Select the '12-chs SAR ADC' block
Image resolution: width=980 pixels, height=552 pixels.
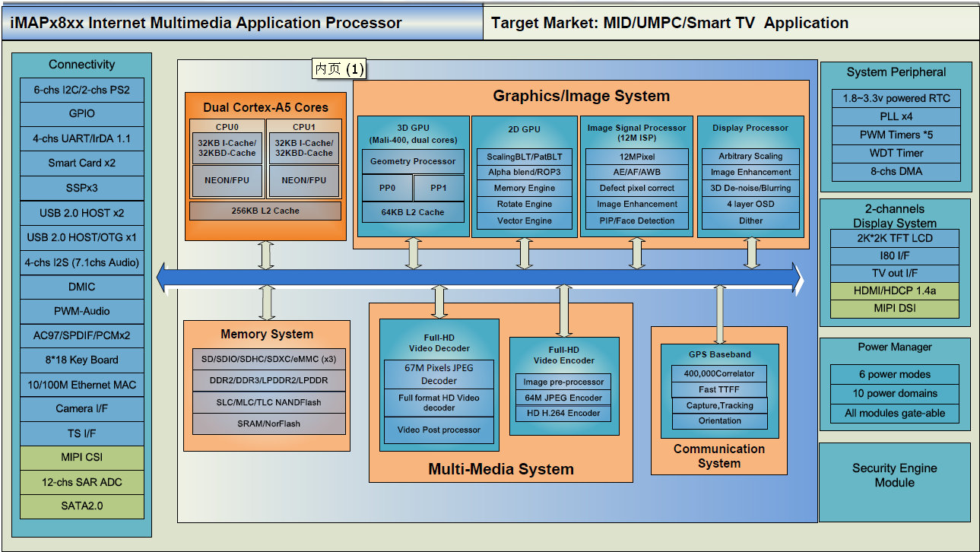tap(81, 482)
